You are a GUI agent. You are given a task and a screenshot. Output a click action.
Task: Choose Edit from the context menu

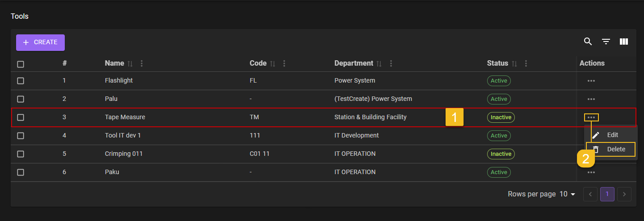612,135
